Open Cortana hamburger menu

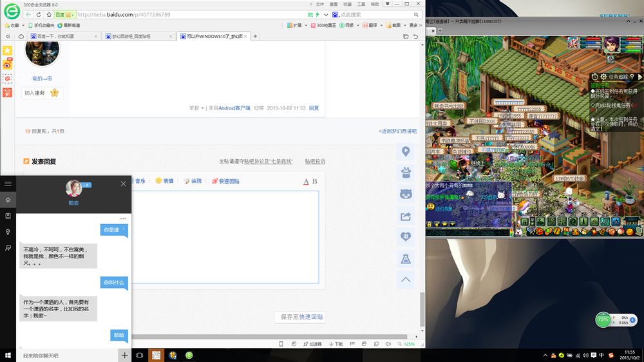8,184
